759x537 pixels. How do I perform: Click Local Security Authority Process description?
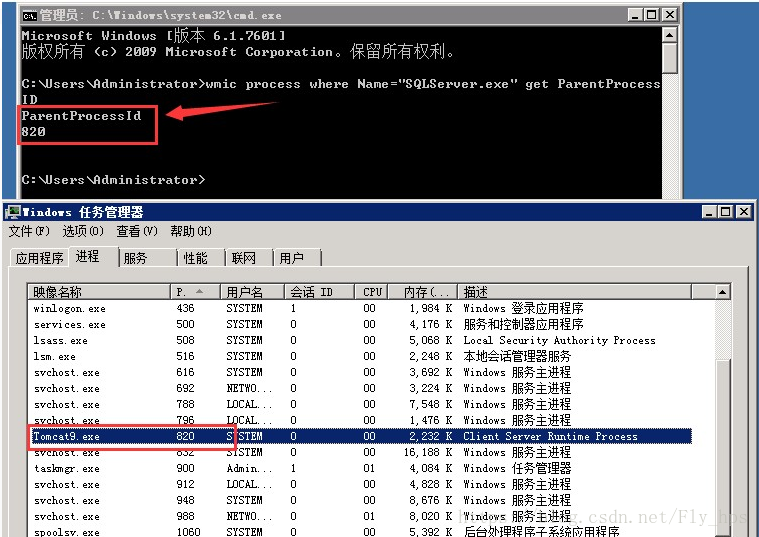click(x=559, y=340)
